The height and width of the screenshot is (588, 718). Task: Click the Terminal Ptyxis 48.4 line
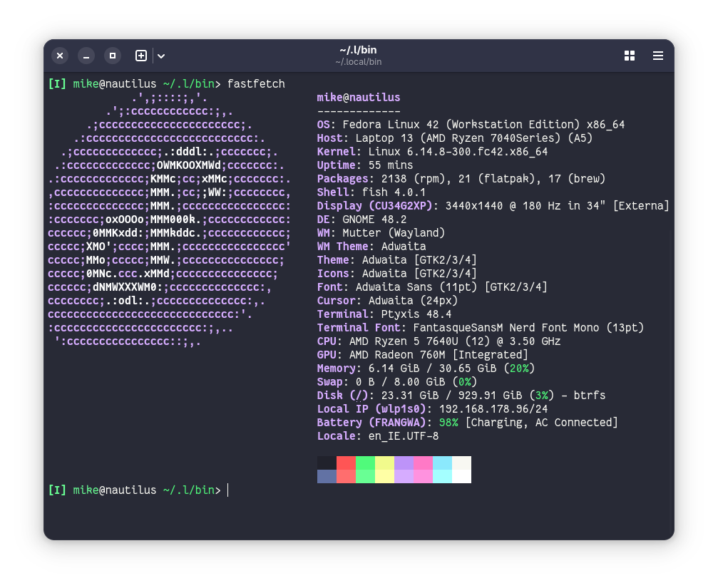pos(384,314)
